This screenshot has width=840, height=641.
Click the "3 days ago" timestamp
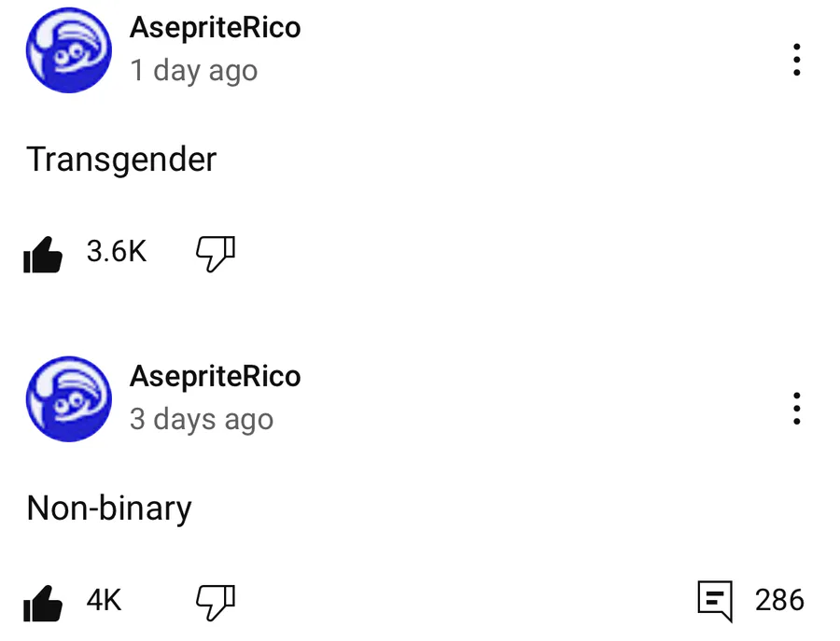point(201,420)
